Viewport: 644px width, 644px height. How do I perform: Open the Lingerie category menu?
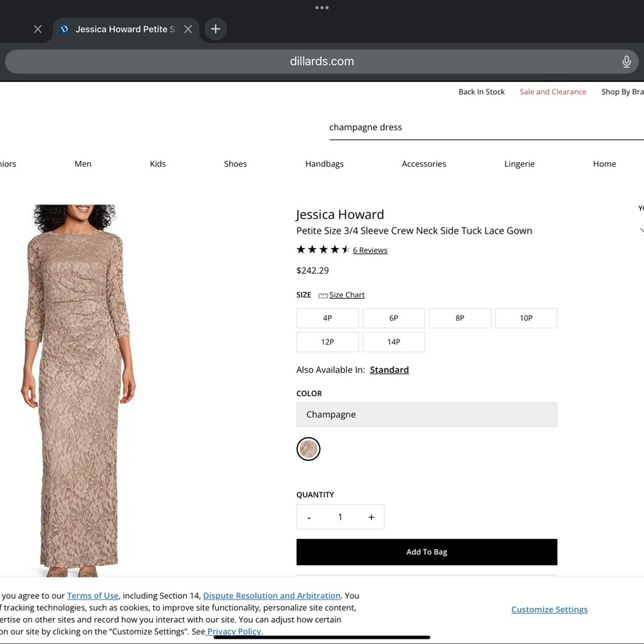point(520,164)
